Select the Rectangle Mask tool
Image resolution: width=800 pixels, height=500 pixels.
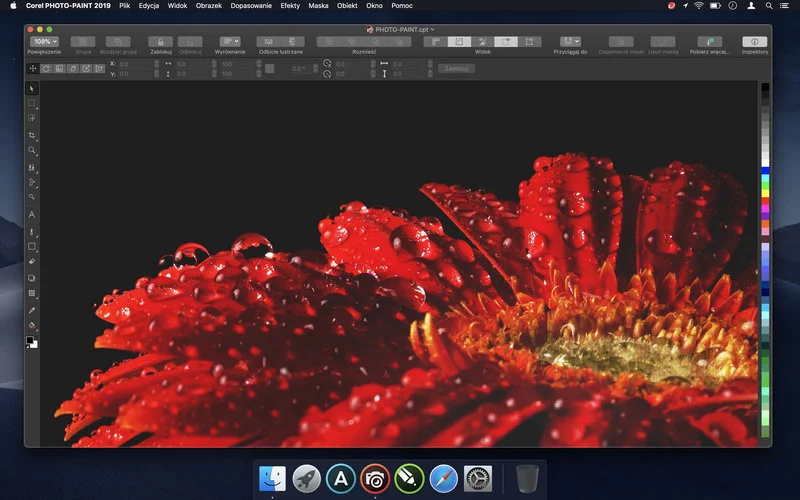coord(32,103)
